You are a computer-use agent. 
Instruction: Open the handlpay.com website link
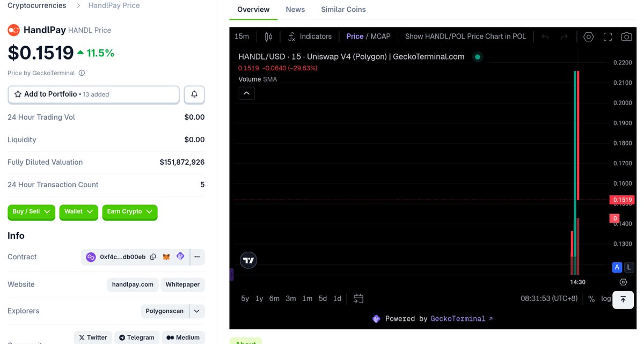point(133,284)
